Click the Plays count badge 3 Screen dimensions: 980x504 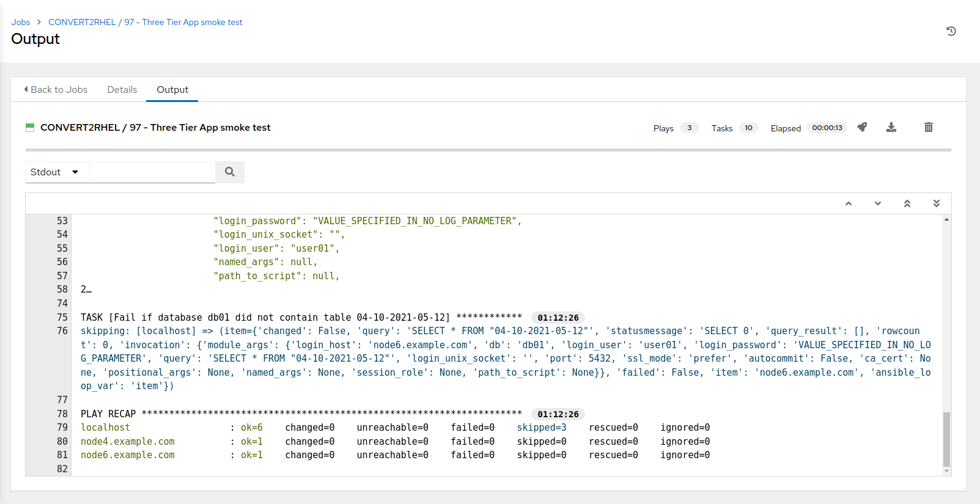(x=689, y=128)
